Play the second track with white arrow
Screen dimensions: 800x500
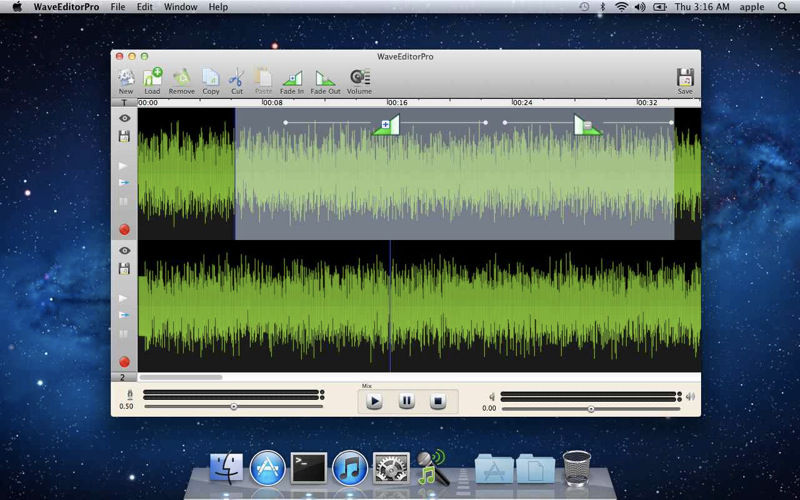[123, 298]
